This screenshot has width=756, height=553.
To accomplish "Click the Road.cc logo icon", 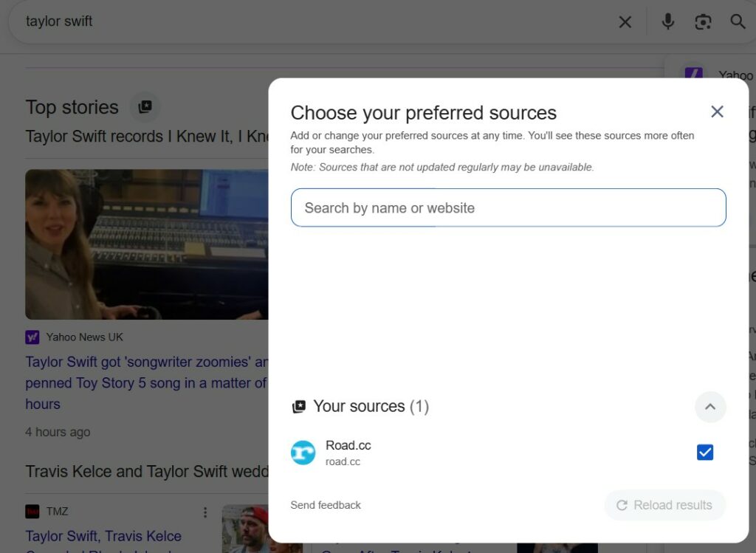I will coord(303,453).
